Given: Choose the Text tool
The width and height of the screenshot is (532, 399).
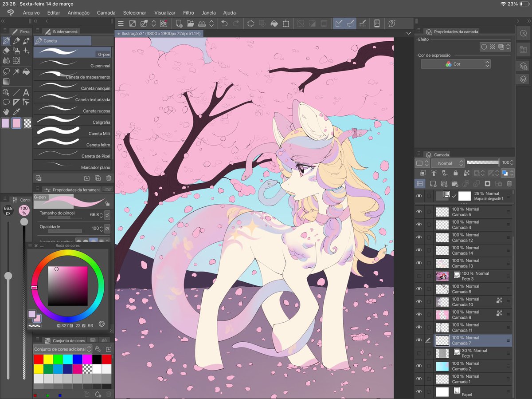Looking at the screenshot, I should (26, 92).
